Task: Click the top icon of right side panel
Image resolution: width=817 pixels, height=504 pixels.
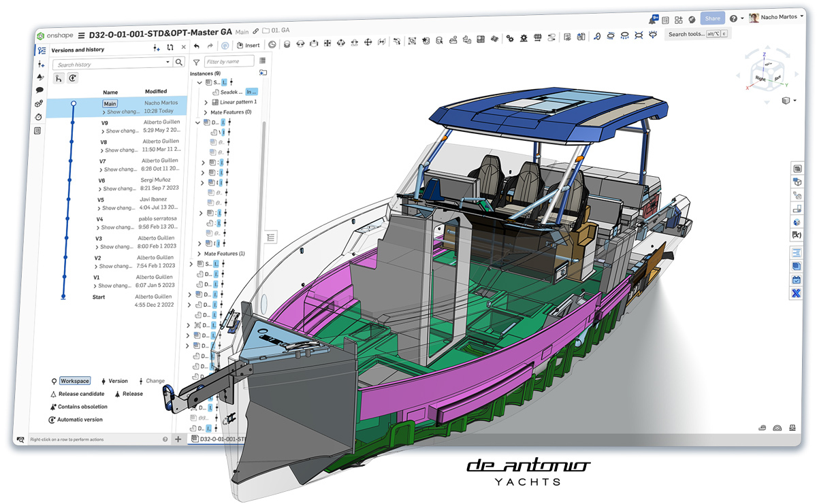Action: (797, 169)
